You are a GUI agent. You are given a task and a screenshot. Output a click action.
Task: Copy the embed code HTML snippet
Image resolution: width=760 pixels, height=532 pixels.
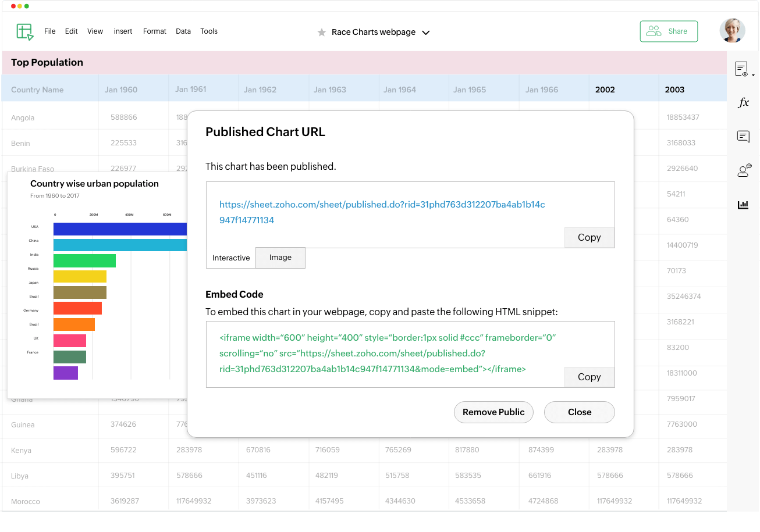click(589, 377)
